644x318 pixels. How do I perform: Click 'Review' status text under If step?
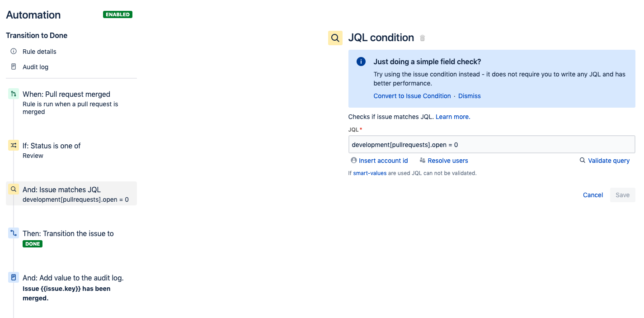click(x=33, y=156)
